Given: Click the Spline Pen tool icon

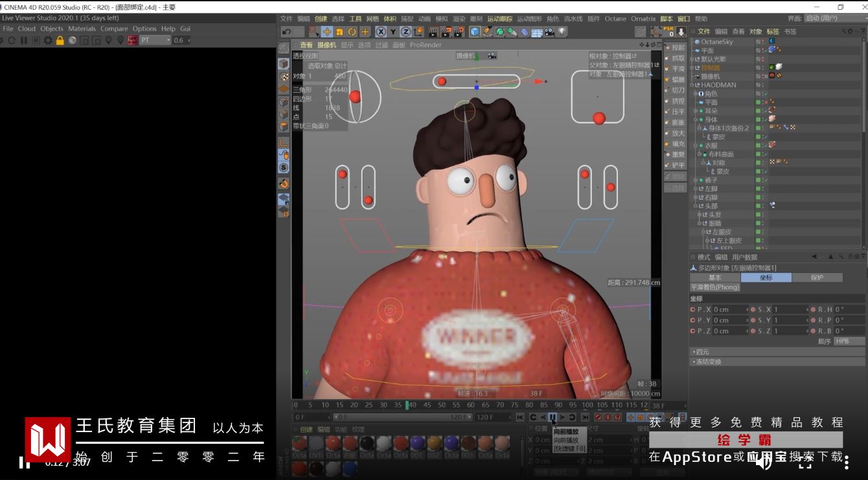Looking at the screenshot, I should click(488, 32).
